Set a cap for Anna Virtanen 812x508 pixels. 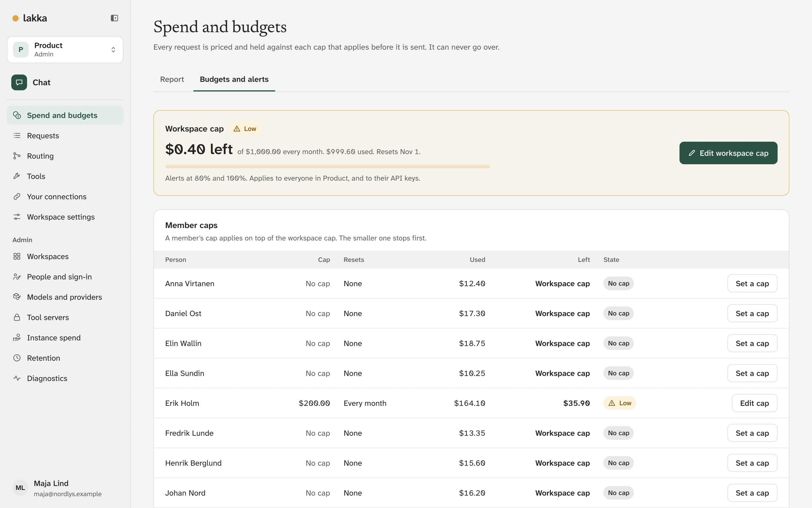click(x=752, y=284)
